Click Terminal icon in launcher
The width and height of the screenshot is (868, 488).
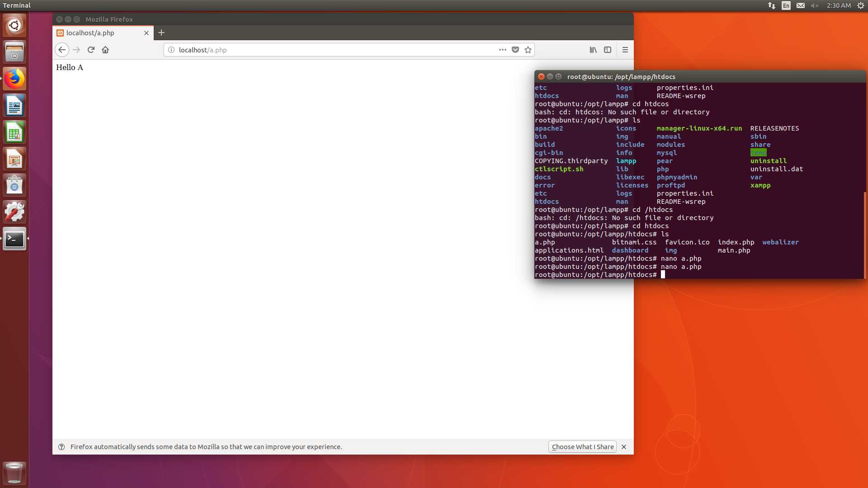14,239
